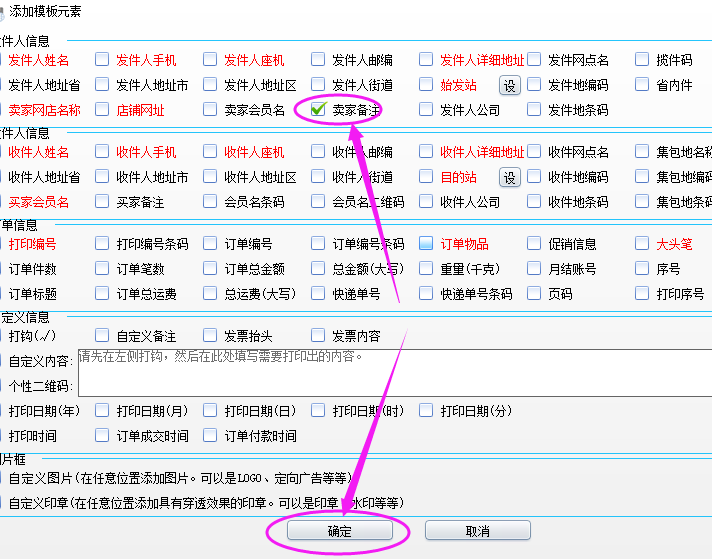Toggle the 订单付款时间 checkbox
Image resolution: width=712 pixels, height=559 pixels.
210,436
